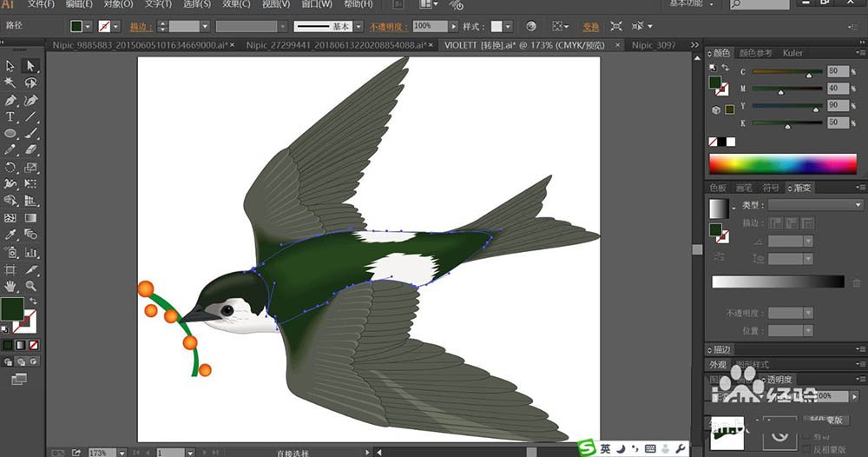Select the Mesh tool

pos(10,218)
